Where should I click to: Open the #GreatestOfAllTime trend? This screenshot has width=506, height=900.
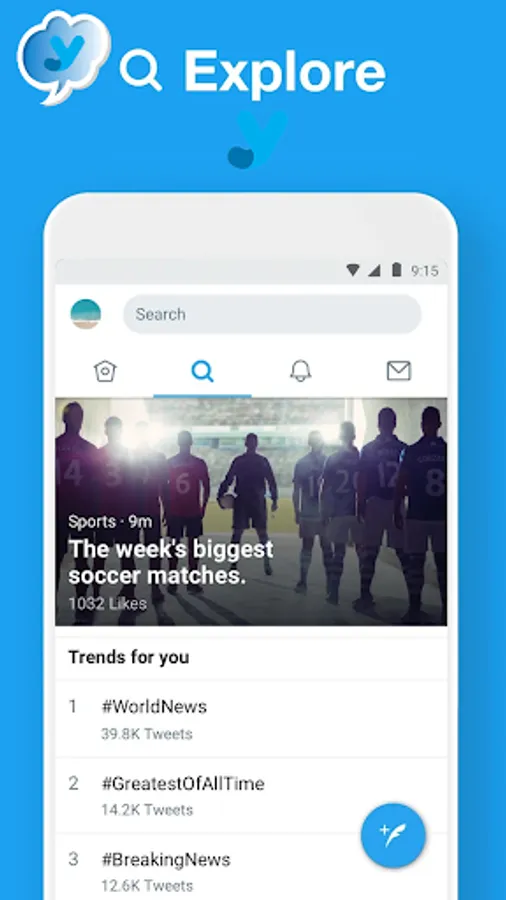tap(251, 796)
